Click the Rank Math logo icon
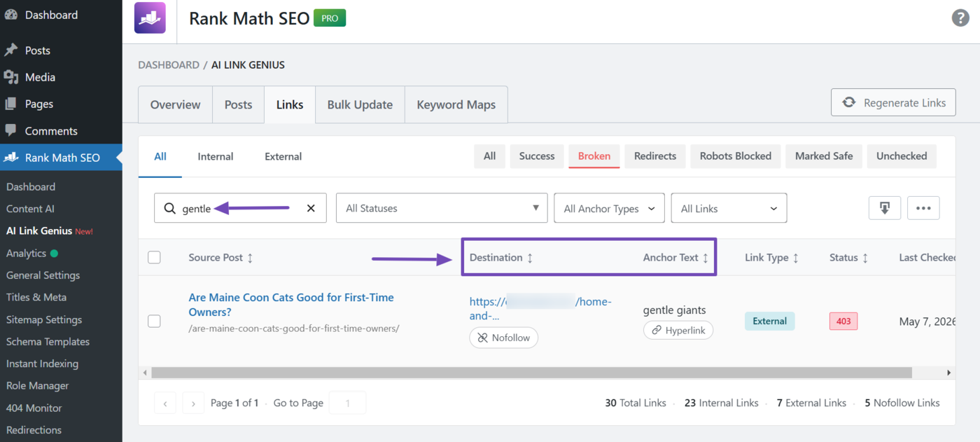980x442 pixels. pyautogui.click(x=150, y=18)
